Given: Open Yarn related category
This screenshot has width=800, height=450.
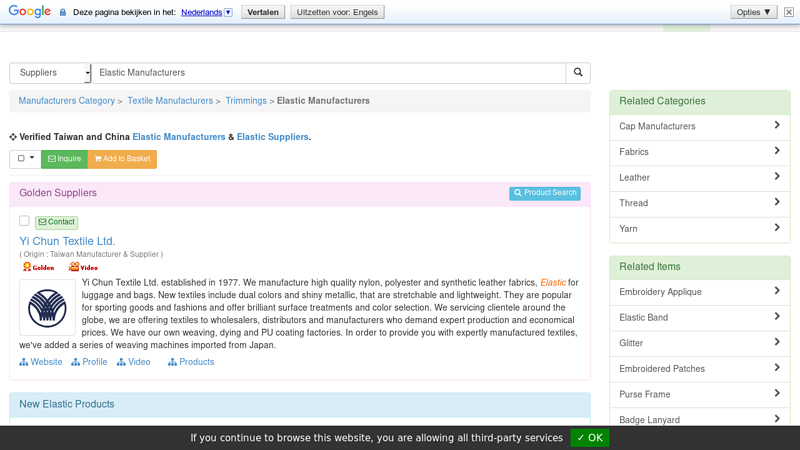Looking at the screenshot, I should tap(699, 229).
